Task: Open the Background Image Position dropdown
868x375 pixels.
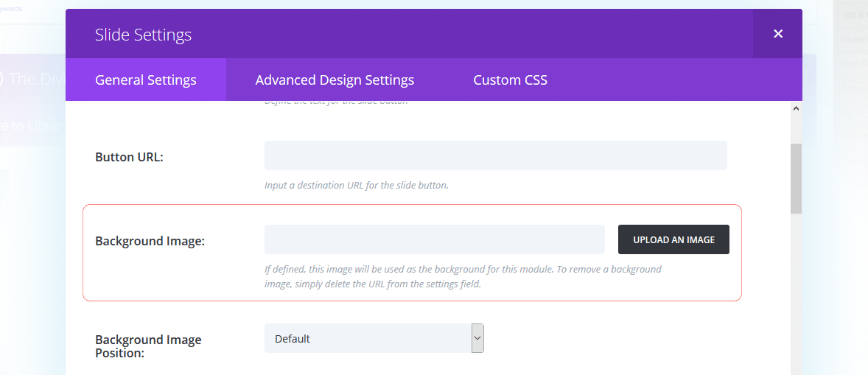Action: coord(374,338)
